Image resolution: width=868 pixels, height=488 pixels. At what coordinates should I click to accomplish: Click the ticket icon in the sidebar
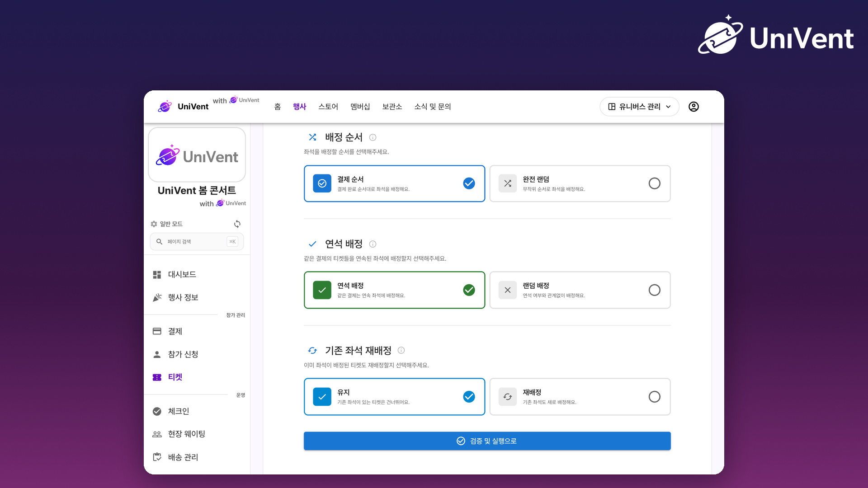click(157, 377)
